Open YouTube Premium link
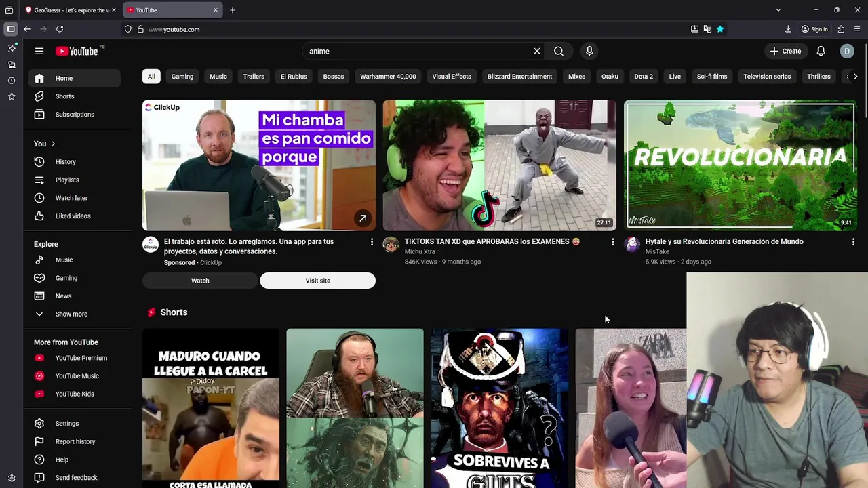The image size is (868, 488). pos(75,358)
